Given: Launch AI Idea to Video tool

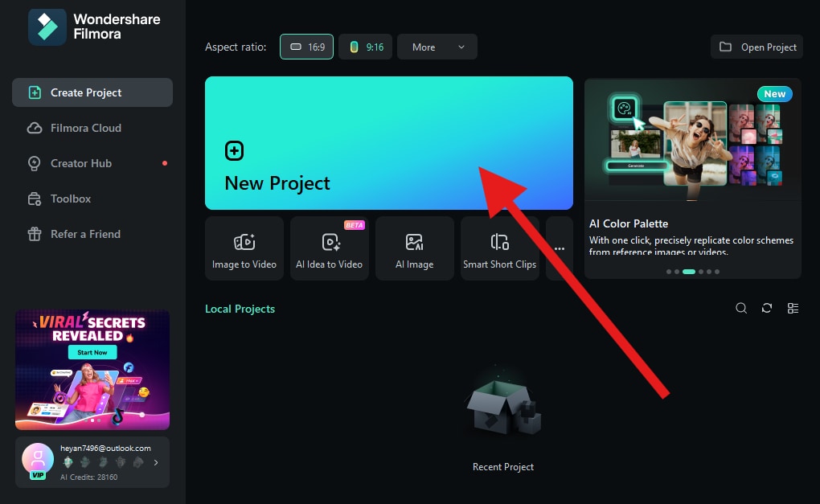Looking at the screenshot, I should click(x=330, y=248).
